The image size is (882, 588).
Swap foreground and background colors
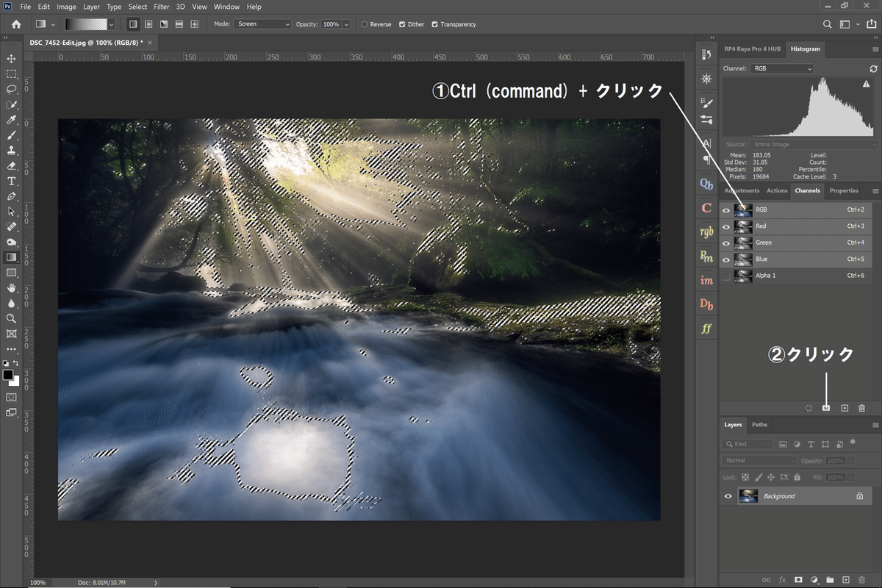point(16,363)
